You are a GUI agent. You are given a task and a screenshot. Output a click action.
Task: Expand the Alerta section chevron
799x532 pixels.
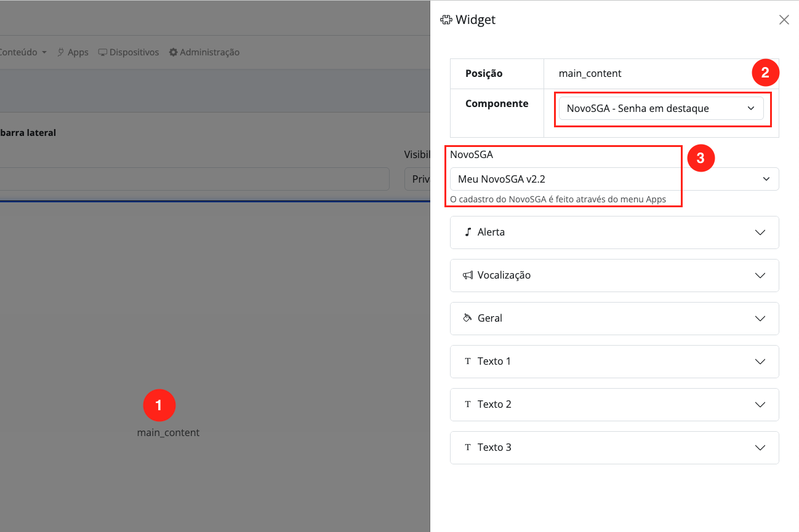pos(760,232)
